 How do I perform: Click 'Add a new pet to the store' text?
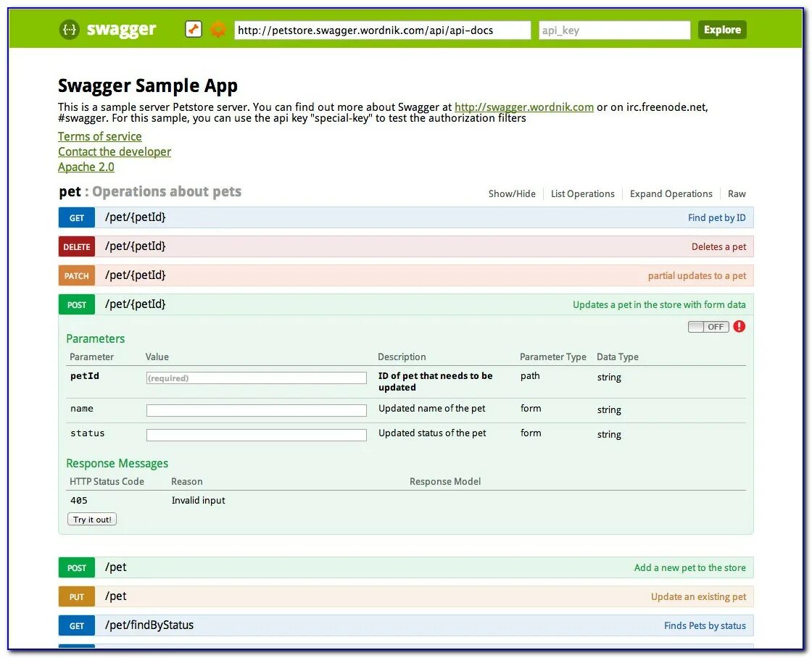(689, 568)
